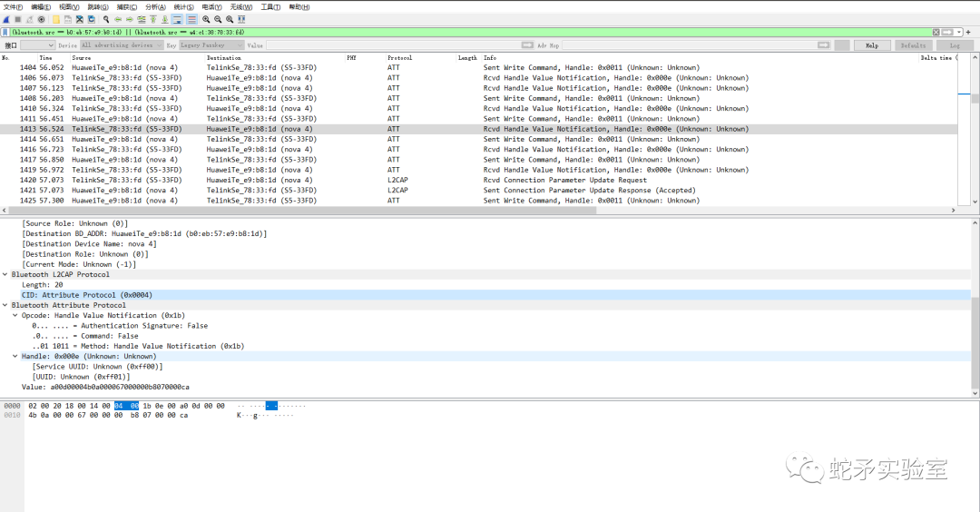Open display filter bookmark menu
Viewport: 980px width, 512px height.
click(x=5, y=32)
